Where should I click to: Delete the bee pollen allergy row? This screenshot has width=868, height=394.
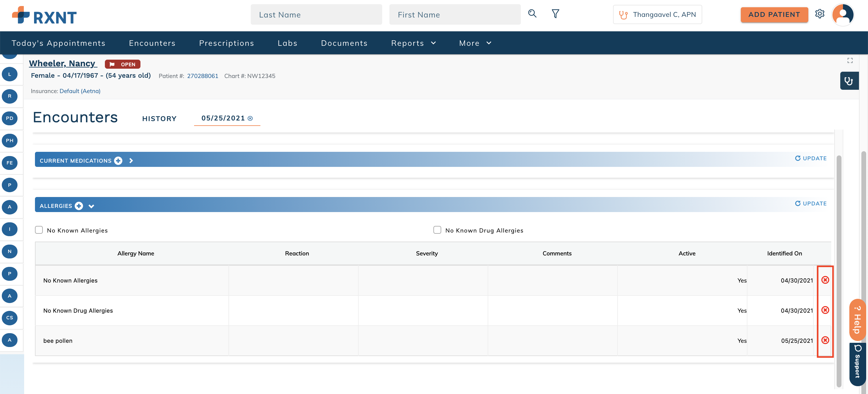pos(825,340)
